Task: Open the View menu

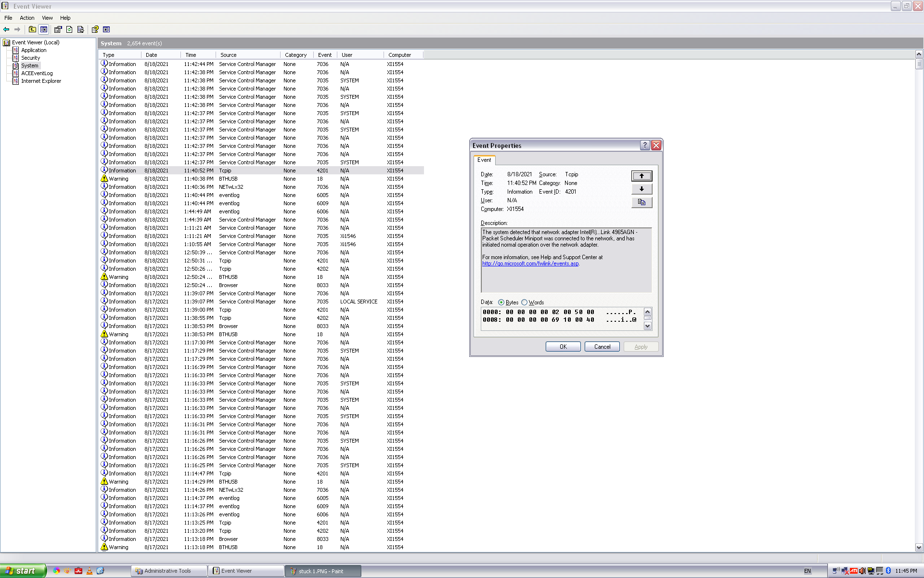Action: pyautogui.click(x=47, y=18)
